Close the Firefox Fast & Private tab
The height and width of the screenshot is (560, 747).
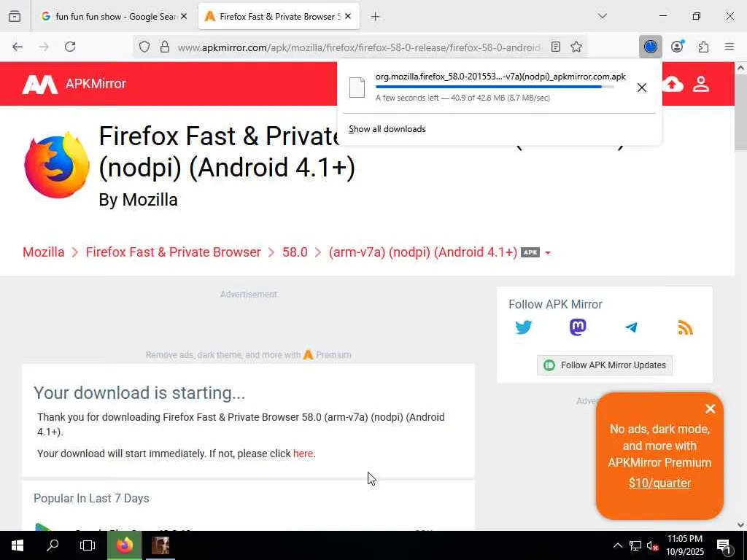pos(348,16)
